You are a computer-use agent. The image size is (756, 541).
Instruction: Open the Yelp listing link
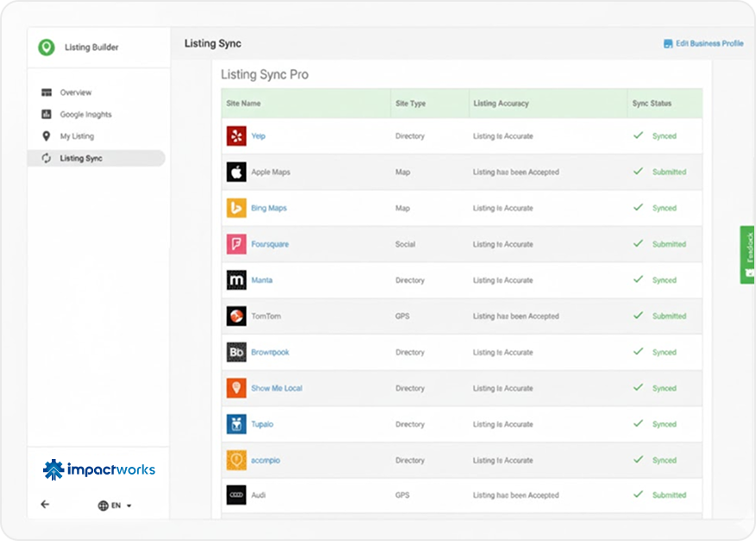258,136
